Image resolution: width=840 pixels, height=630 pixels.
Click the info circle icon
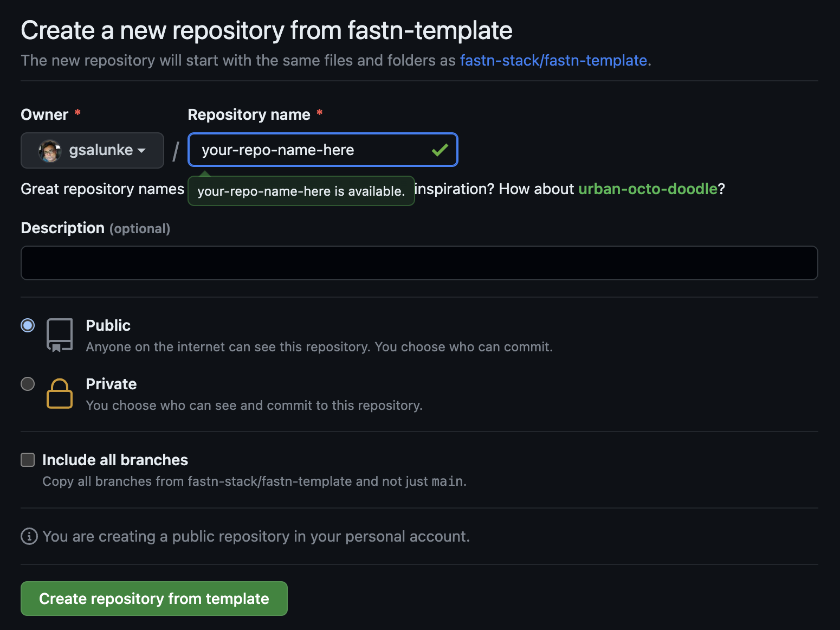pos(29,536)
